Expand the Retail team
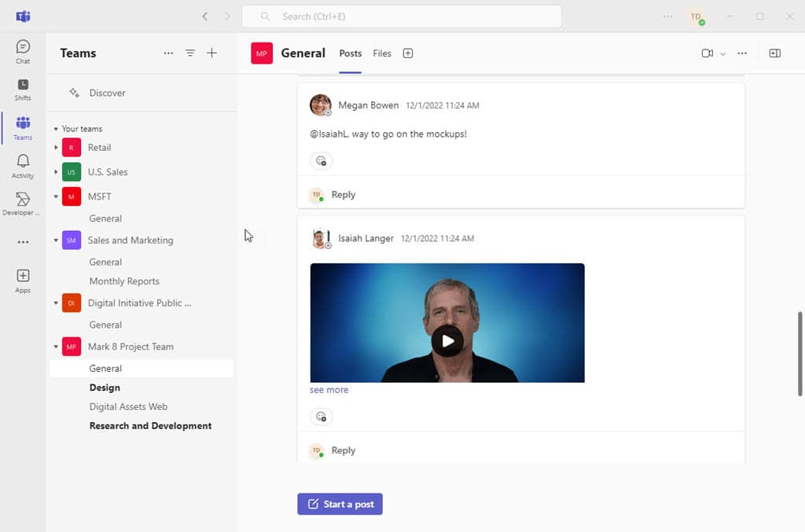The height and width of the screenshot is (532, 805). (x=56, y=148)
